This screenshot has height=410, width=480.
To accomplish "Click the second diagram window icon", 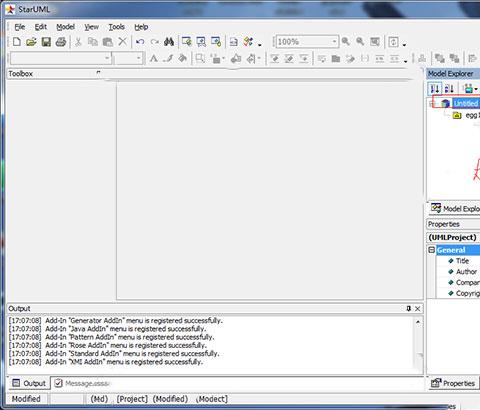I will pyautogui.click(x=201, y=42).
